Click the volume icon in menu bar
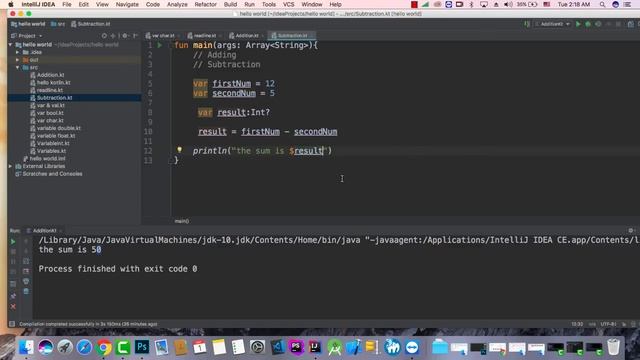Image resolution: width=640 pixels, height=360 pixels. click(x=508, y=4)
